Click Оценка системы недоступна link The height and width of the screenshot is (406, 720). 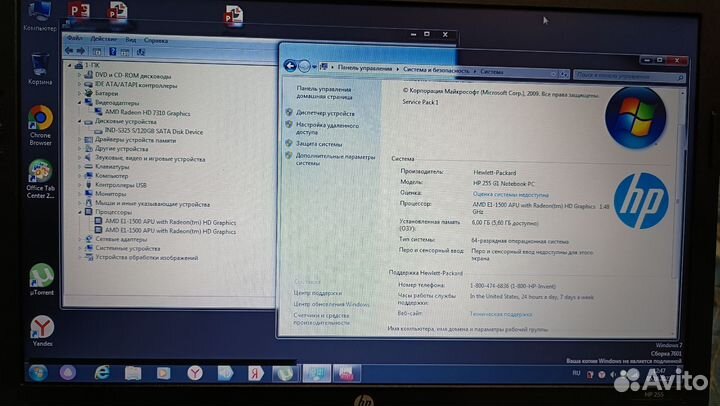pyautogui.click(x=510, y=195)
